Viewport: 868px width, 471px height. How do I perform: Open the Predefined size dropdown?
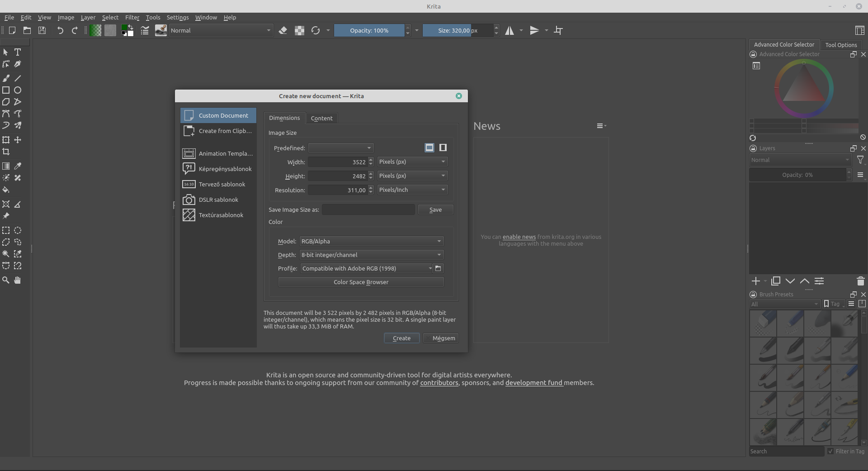(x=341, y=148)
